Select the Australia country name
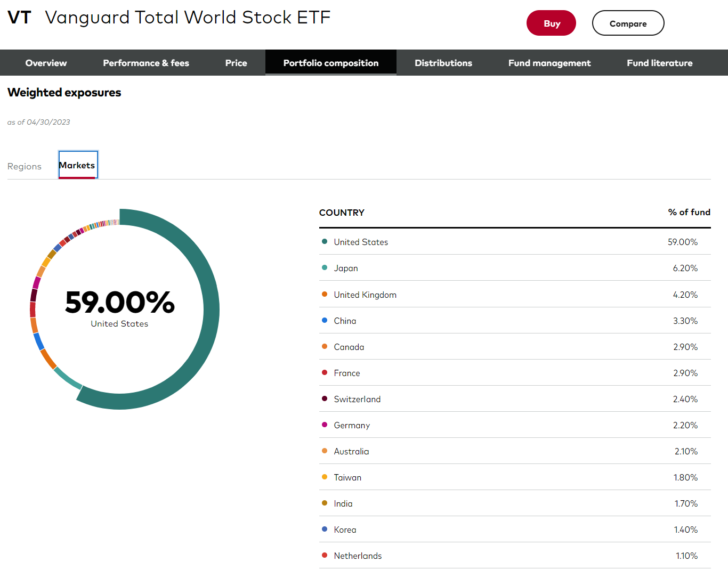This screenshot has width=728, height=570. click(x=351, y=451)
